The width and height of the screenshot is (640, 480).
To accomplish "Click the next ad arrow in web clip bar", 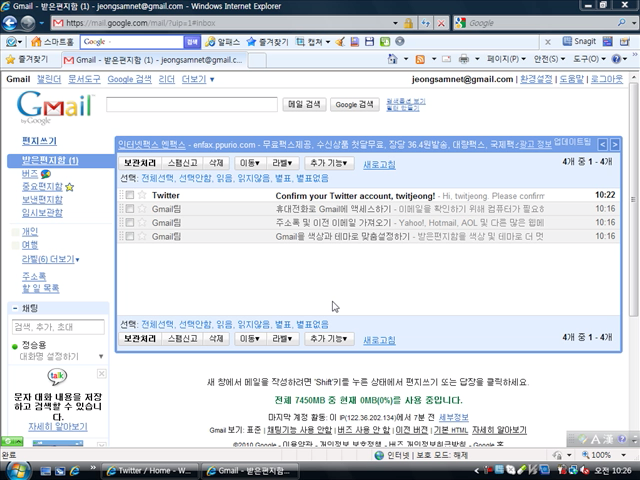I will [615, 144].
